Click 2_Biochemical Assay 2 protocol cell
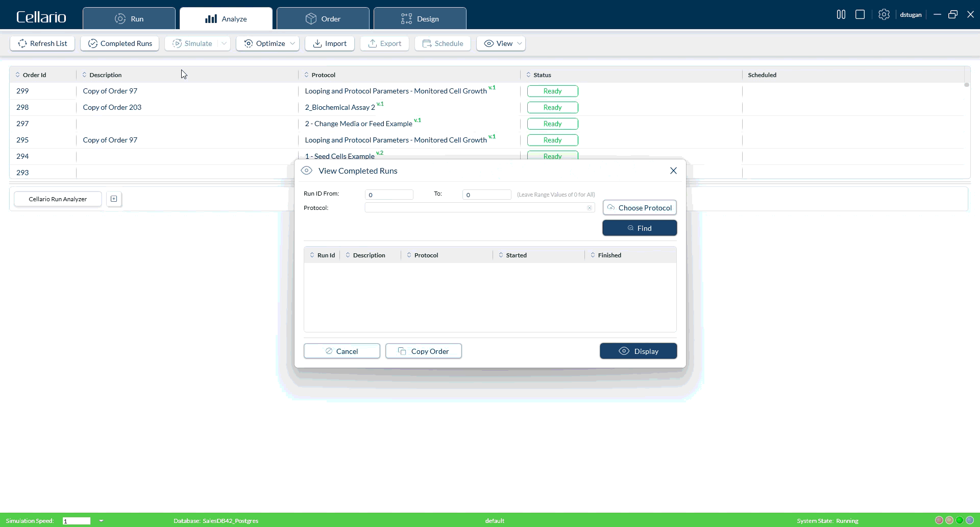 point(340,107)
